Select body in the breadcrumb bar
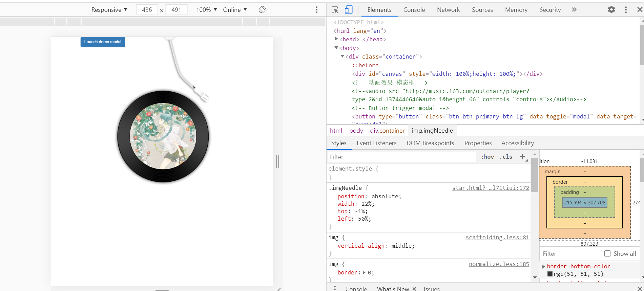This screenshot has width=644, height=291. 356,131
